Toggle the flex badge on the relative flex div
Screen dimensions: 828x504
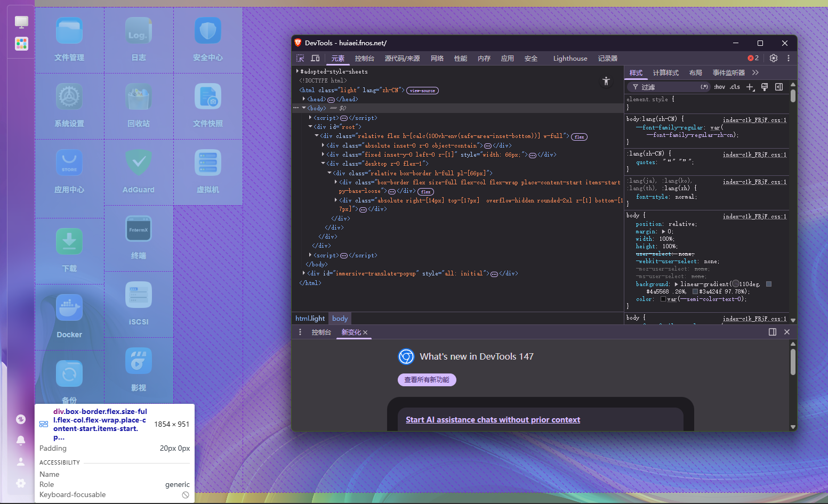pyautogui.click(x=579, y=137)
